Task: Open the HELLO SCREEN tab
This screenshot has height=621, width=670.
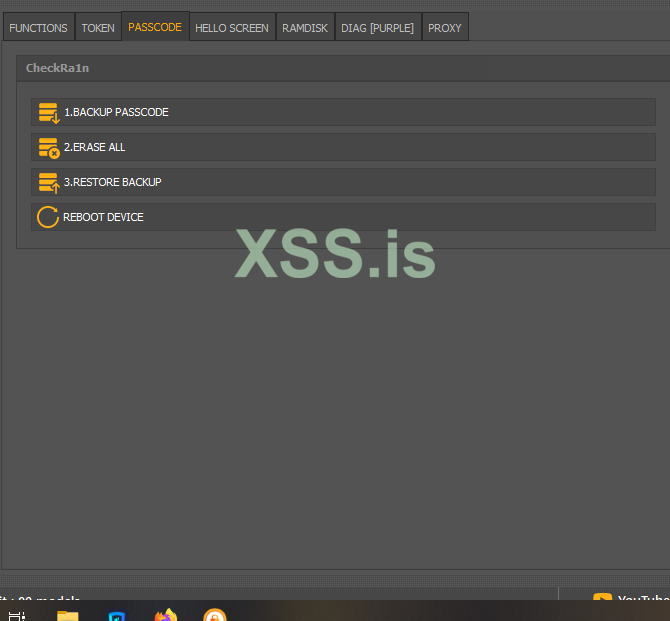Action: click(232, 27)
